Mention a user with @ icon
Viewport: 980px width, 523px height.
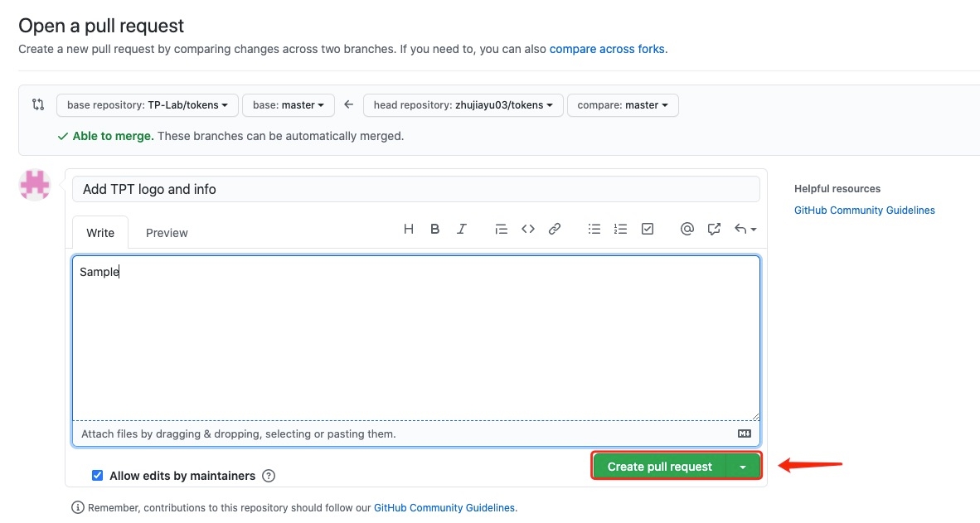[686, 230]
